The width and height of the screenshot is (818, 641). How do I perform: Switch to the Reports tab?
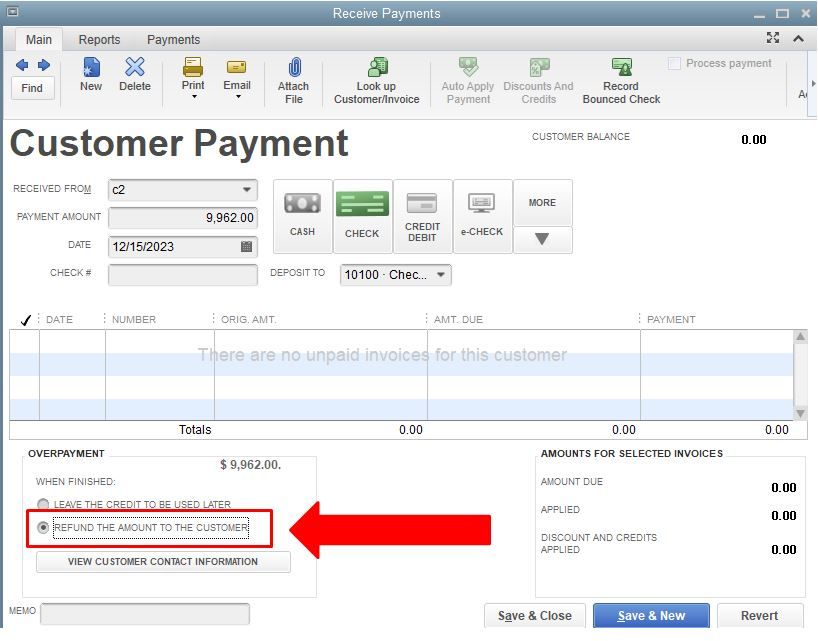[x=99, y=40]
